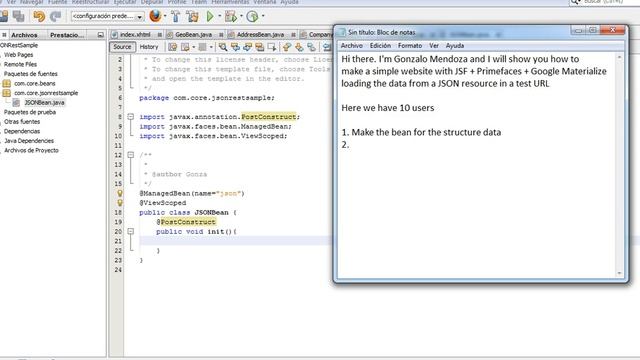The width and height of the screenshot is (640, 360).
Task: Select Paquetes de prueba in the project tree
Action: [x=30, y=112]
